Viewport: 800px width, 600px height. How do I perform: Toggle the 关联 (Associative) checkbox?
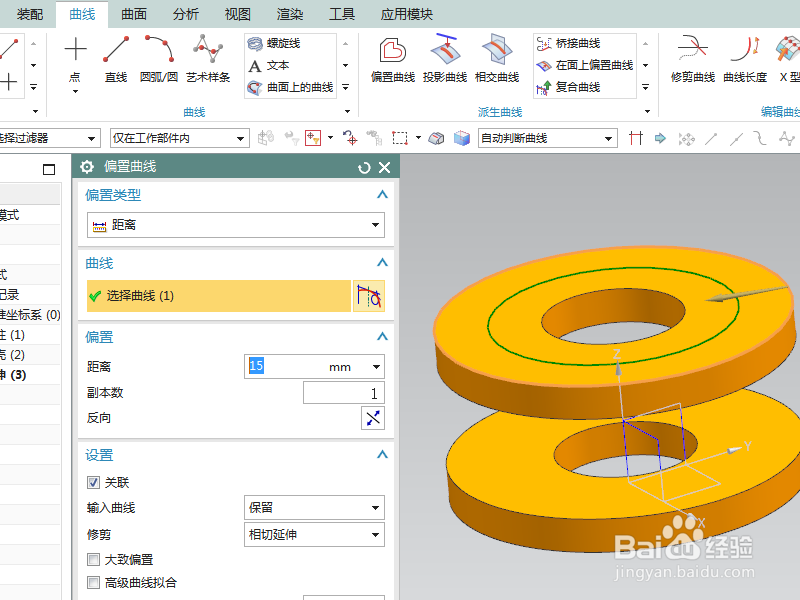tap(92, 482)
